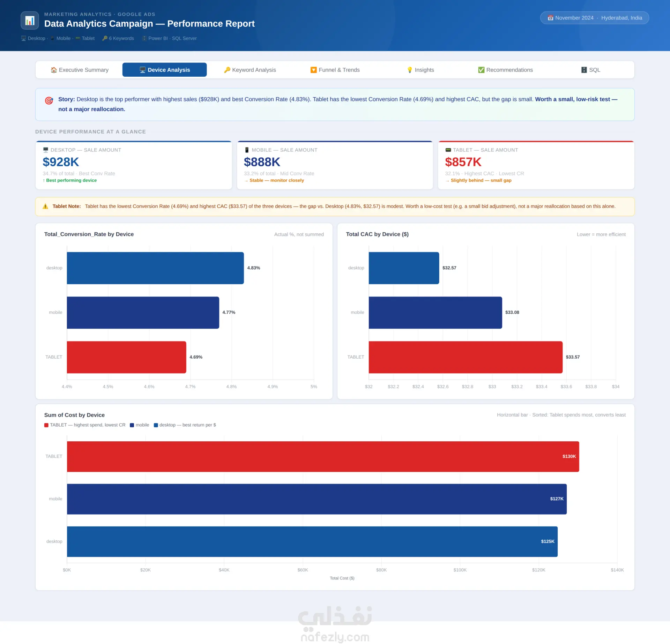Click the '6 Keywords' header text
Screen dimensions: 670x644
point(121,38)
